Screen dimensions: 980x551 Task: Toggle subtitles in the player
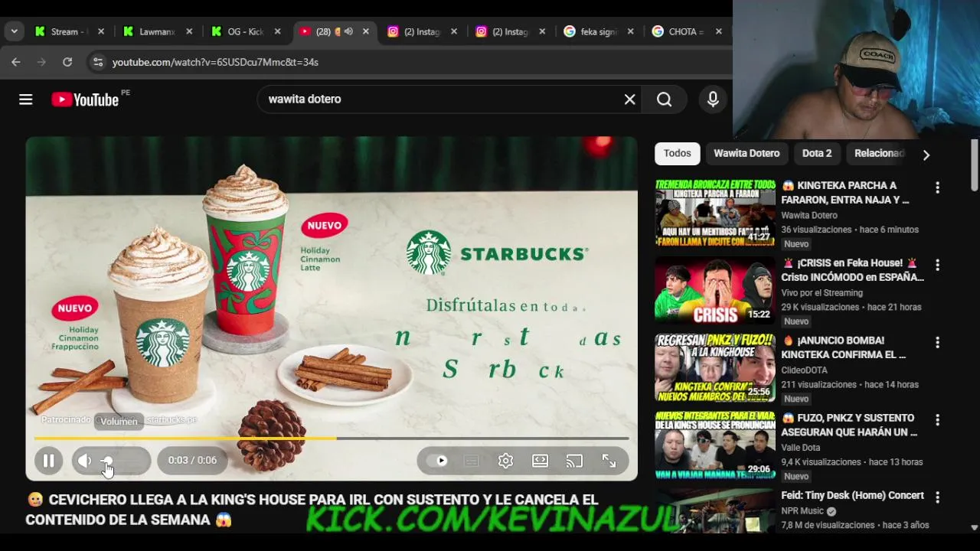point(472,461)
